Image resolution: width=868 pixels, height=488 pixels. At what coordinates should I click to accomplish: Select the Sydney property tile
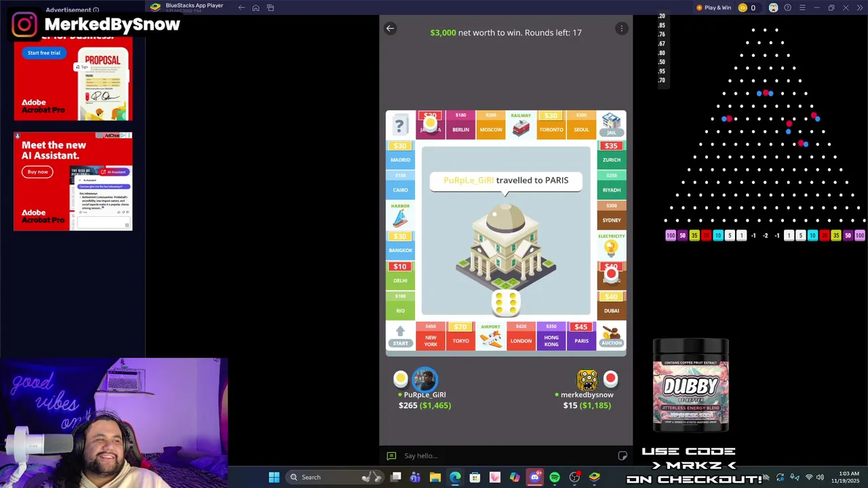(612, 216)
